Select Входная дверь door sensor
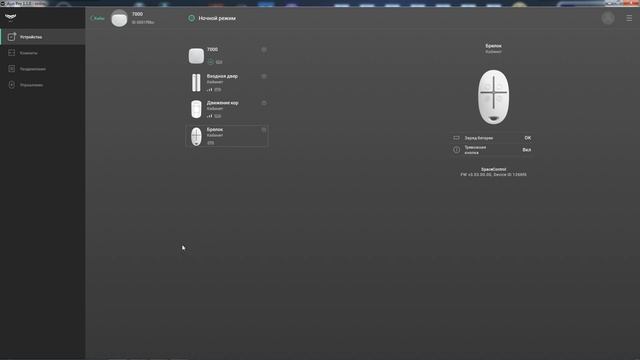This screenshot has width=640, height=360. (x=227, y=82)
